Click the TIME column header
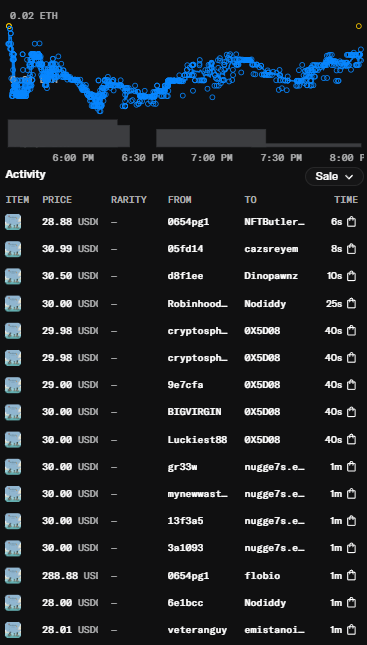367x645 pixels. [346, 200]
